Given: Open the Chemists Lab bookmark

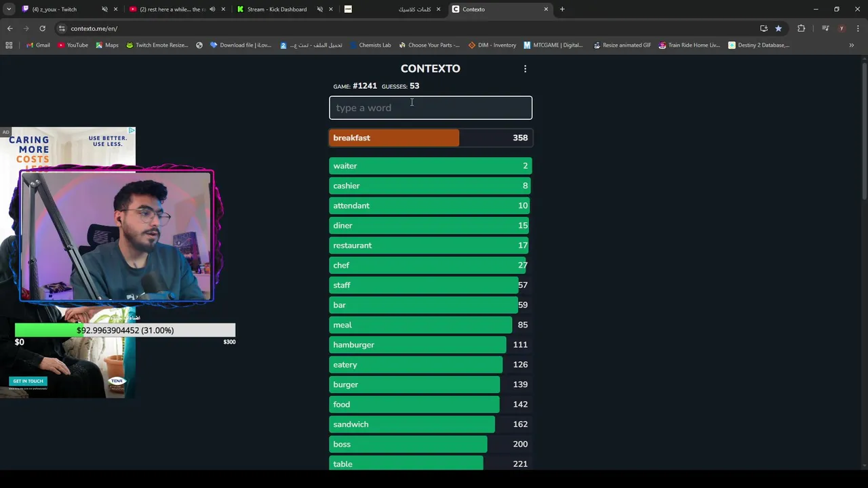Looking at the screenshot, I should [370, 45].
